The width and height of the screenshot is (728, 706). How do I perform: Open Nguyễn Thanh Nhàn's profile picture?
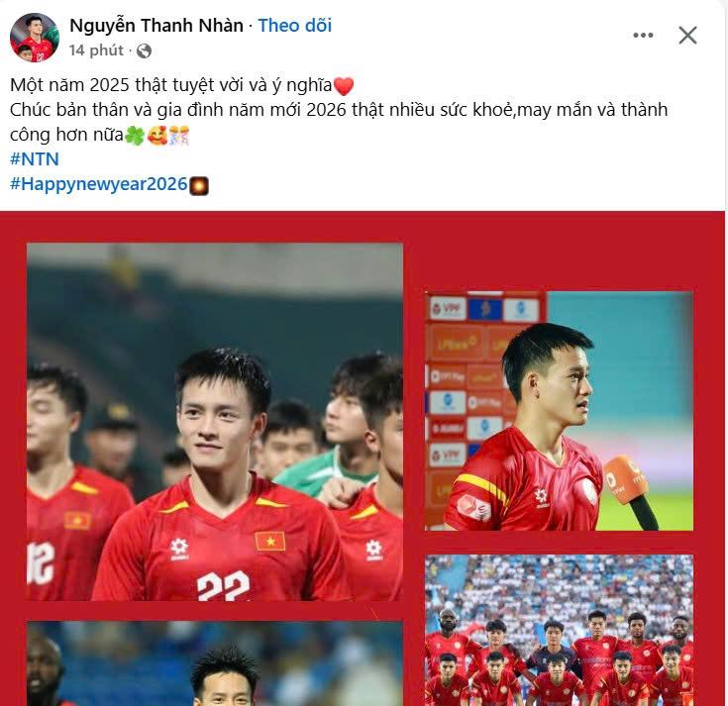pyautogui.click(x=35, y=38)
